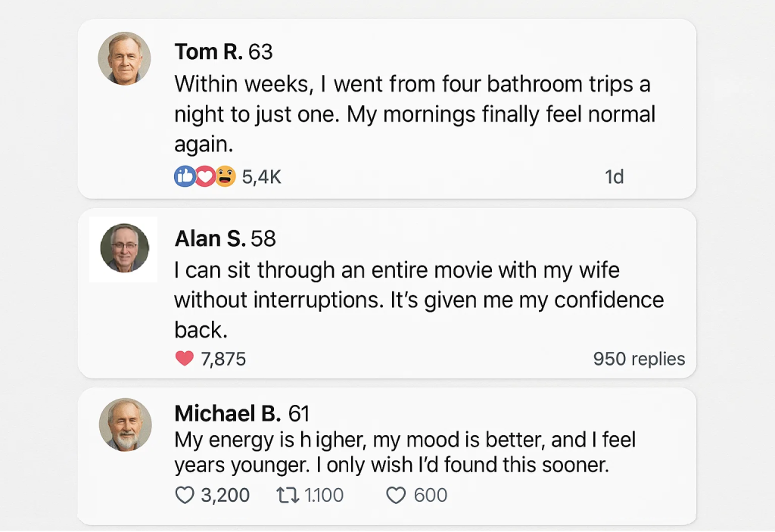Screen dimensions: 775x532
Task: Click the blue thumbs-up reaction icon
Action: [x=184, y=176]
